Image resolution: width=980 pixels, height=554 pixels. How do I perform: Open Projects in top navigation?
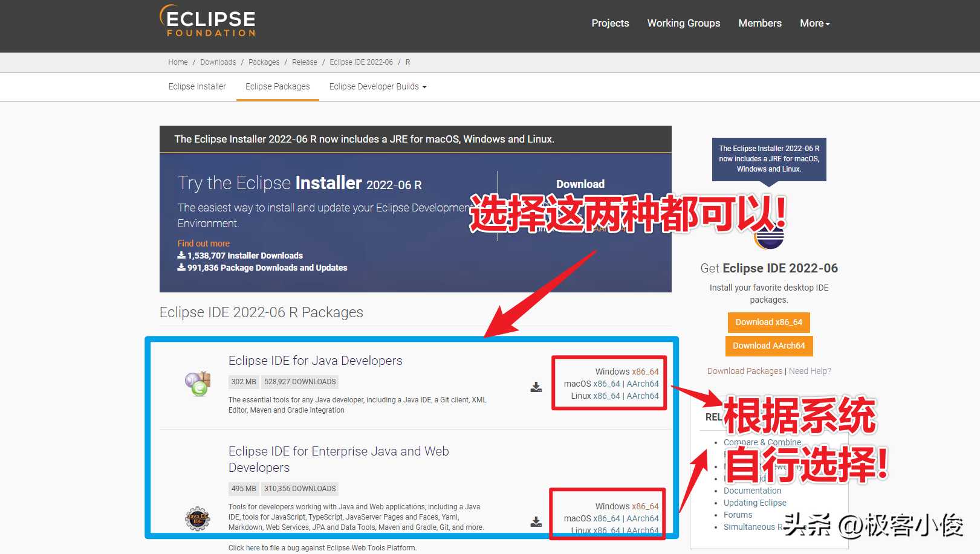pyautogui.click(x=610, y=23)
